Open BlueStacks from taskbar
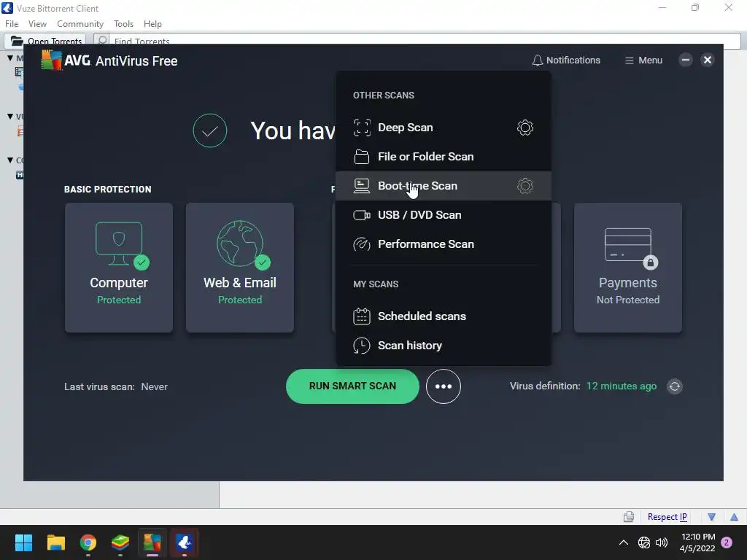 (x=120, y=542)
